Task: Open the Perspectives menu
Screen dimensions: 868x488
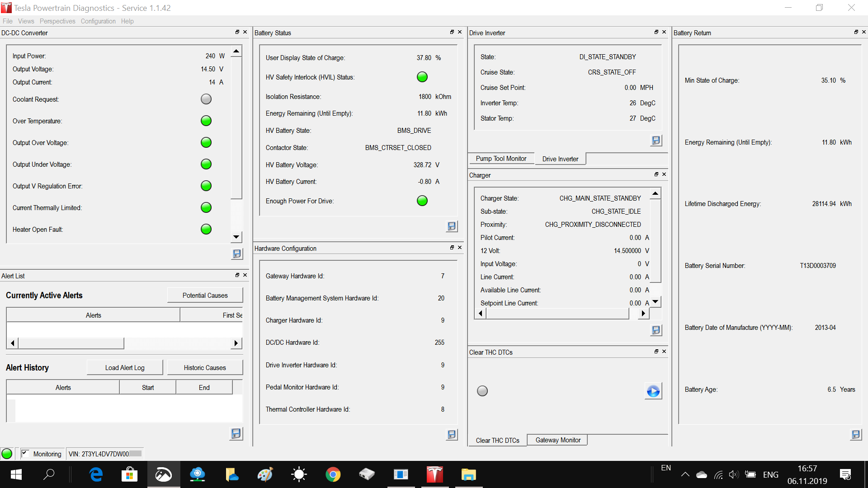Action: [57, 21]
